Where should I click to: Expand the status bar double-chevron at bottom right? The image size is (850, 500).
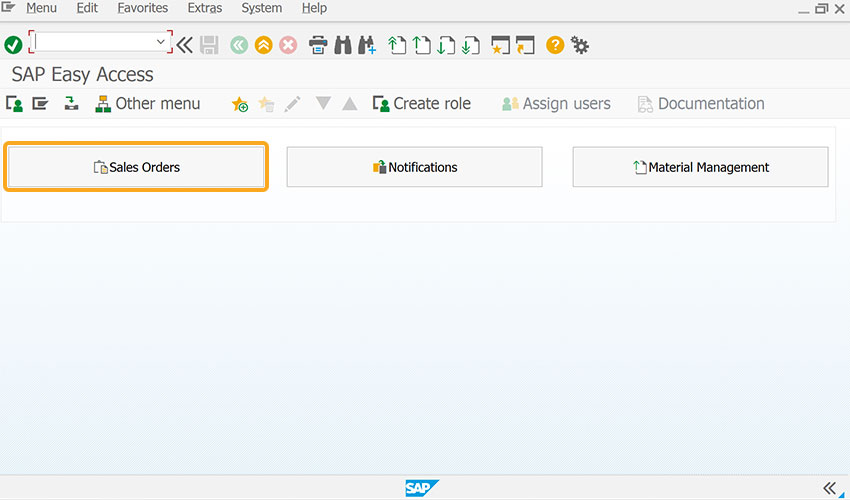(829, 488)
